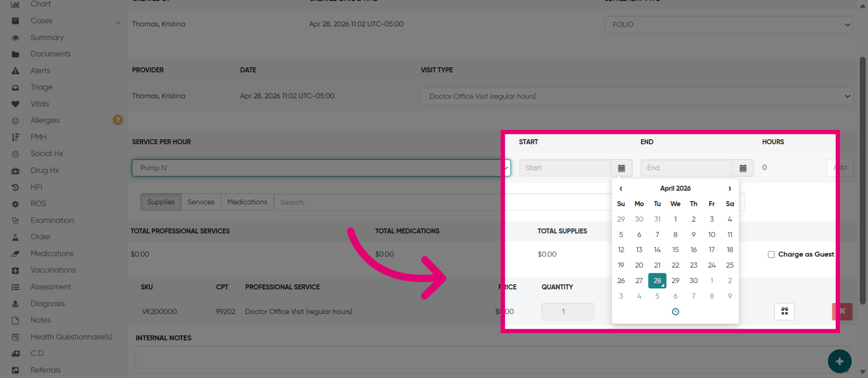Select April 30 in the calendar
Screen dimensions: 868x378
tap(693, 281)
